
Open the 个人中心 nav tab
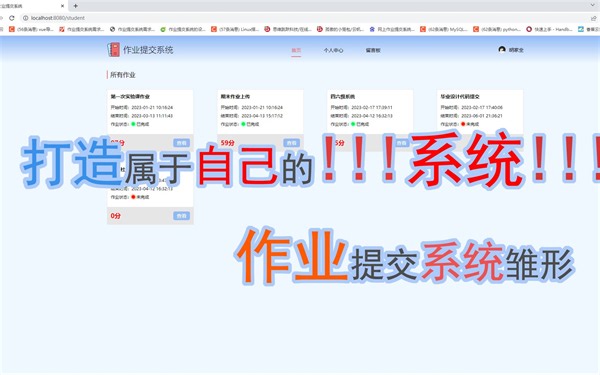point(333,50)
